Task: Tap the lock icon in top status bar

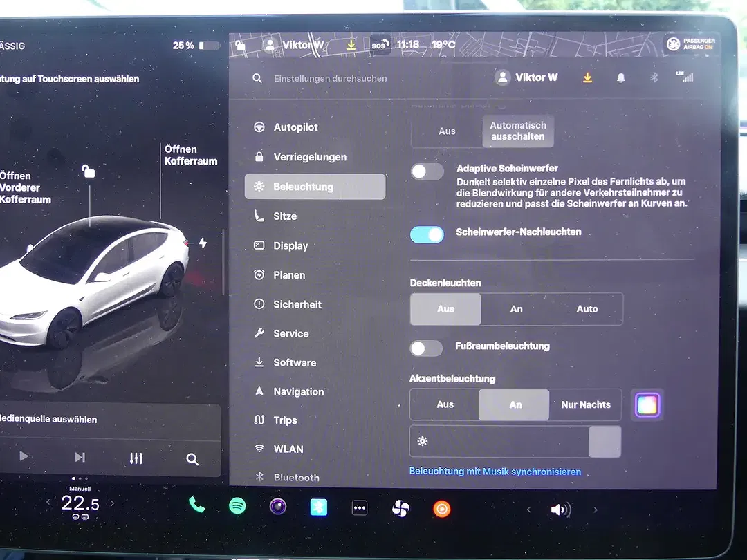Action: pos(241,46)
